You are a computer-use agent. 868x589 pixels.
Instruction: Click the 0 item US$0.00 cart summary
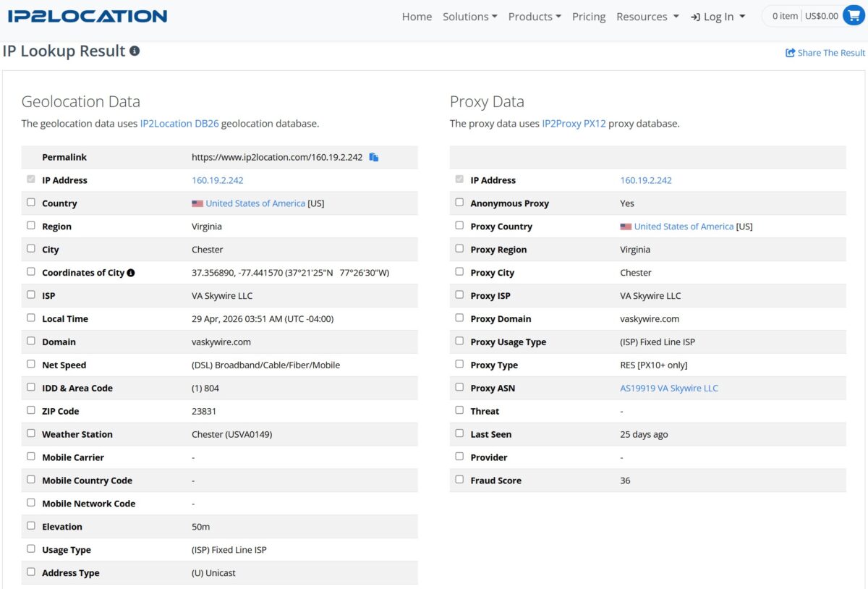pos(804,16)
